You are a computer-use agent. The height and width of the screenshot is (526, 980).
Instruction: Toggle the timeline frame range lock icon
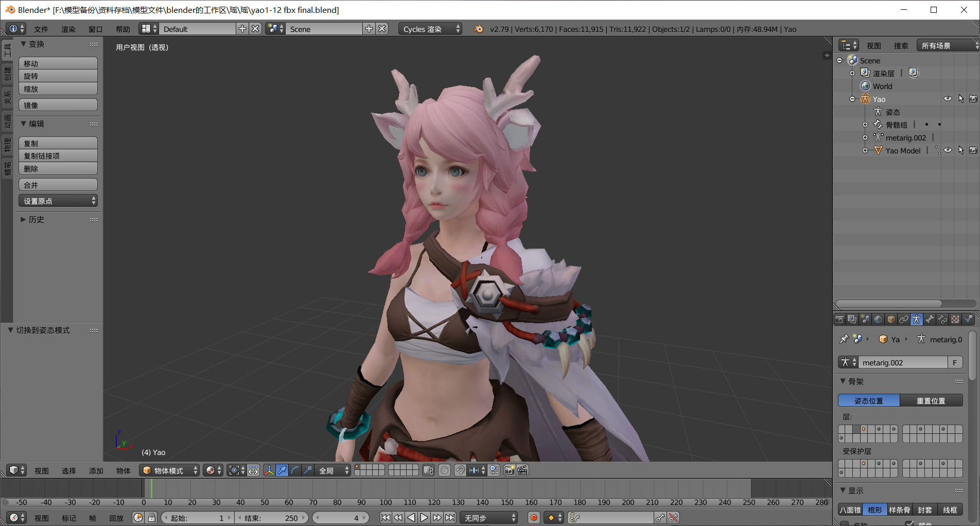[x=151, y=518]
